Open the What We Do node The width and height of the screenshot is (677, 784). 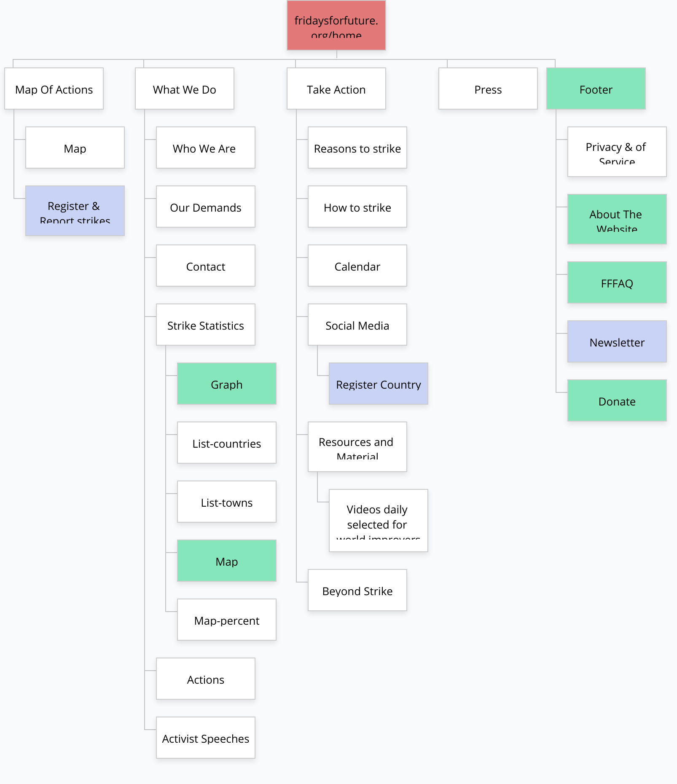coord(184,89)
